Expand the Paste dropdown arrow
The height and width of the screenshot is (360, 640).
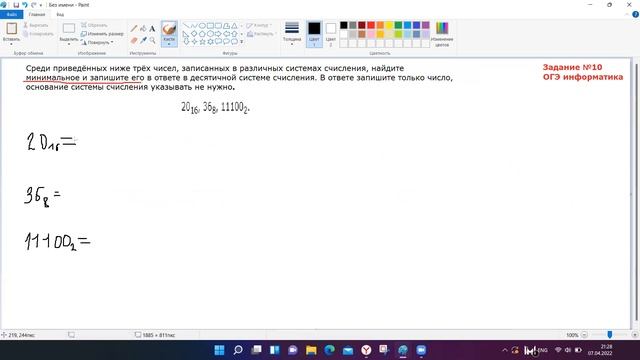[11, 44]
